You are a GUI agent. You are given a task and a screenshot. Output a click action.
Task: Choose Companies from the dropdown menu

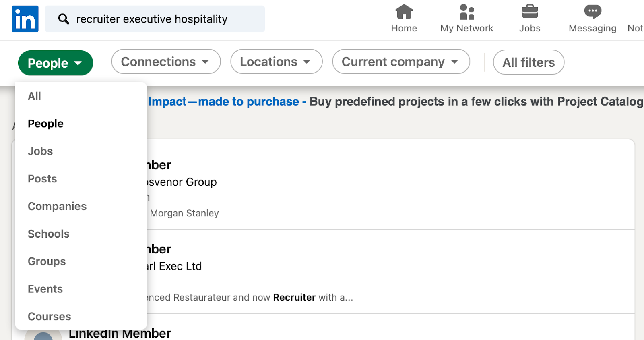57,206
